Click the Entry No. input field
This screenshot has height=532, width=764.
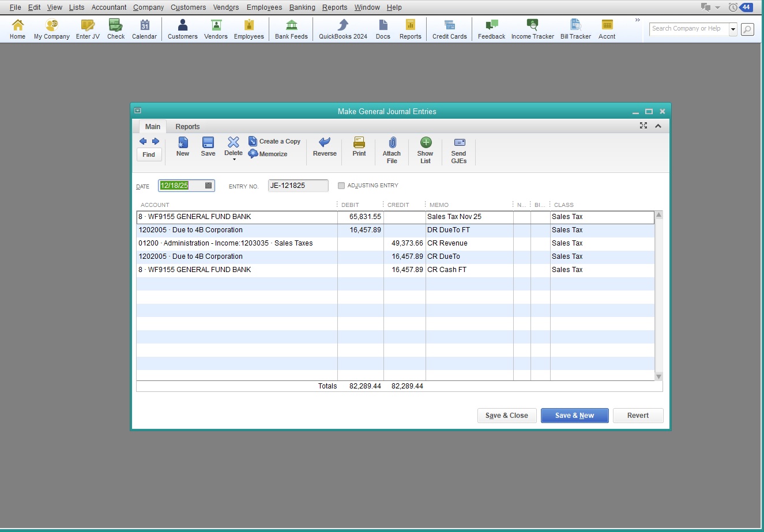click(298, 186)
